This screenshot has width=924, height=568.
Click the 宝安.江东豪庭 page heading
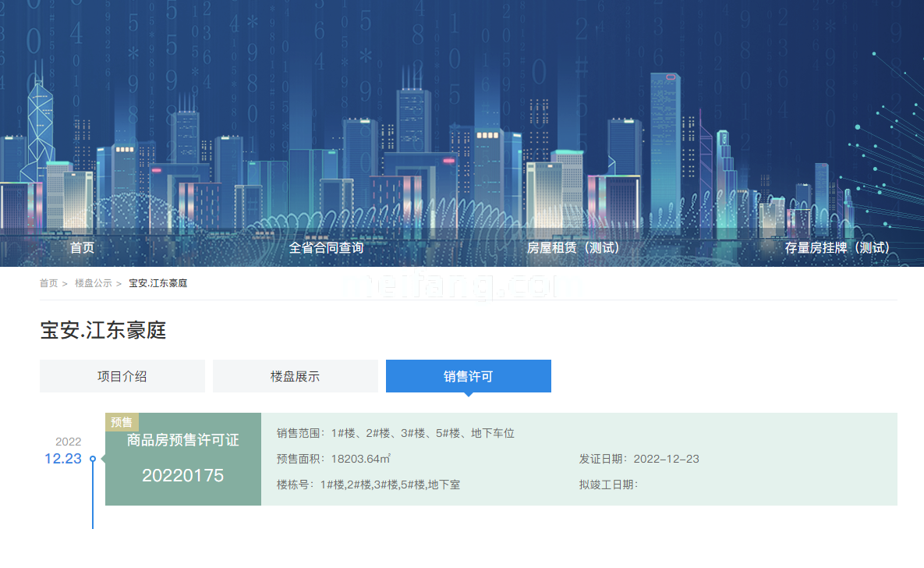(103, 330)
